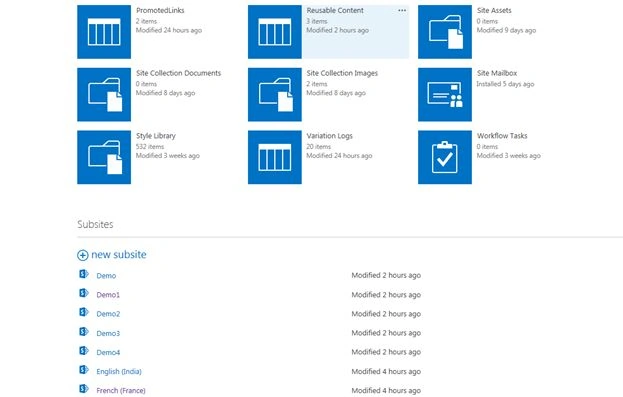Viewport: 623px width, 397px height.
Task: Click the SharePoint icon beside English (India)
Action: pyautogui.click(x=83, y=370)
